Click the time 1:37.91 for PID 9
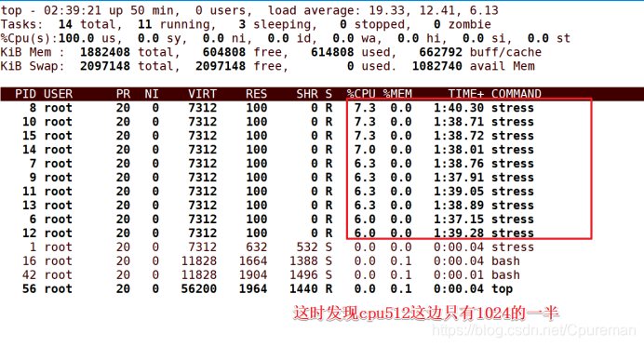 point(459,178)
